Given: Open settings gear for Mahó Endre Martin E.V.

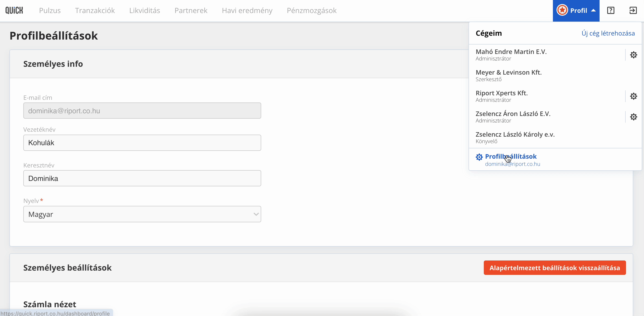Looking at the screenshot, I should click(x=633, y=55).
